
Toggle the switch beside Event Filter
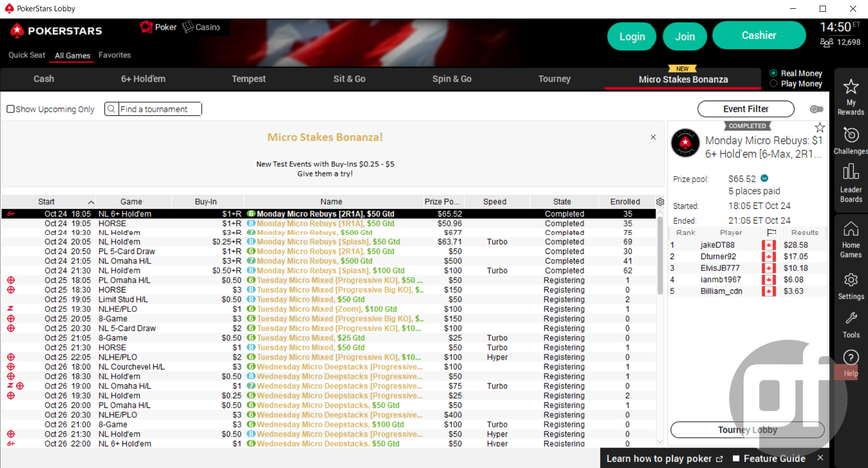point(816,109)
